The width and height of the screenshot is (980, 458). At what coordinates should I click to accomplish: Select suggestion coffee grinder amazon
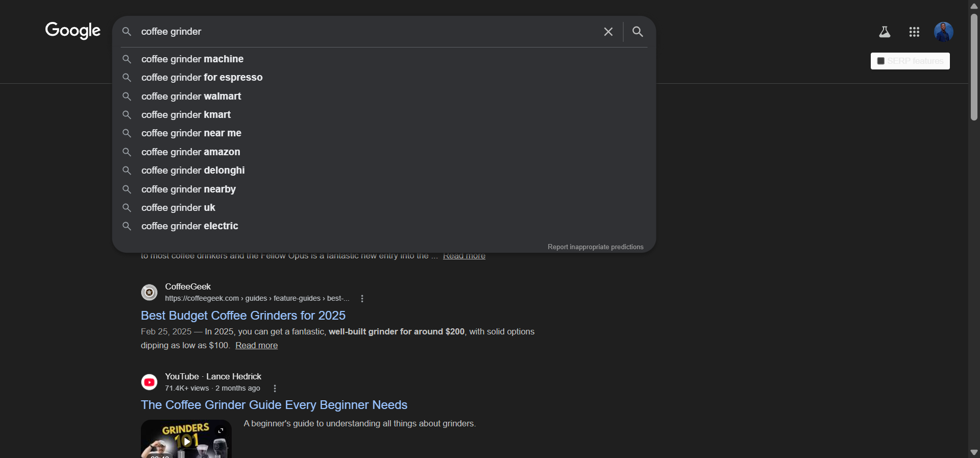click(x=384, y=152)
